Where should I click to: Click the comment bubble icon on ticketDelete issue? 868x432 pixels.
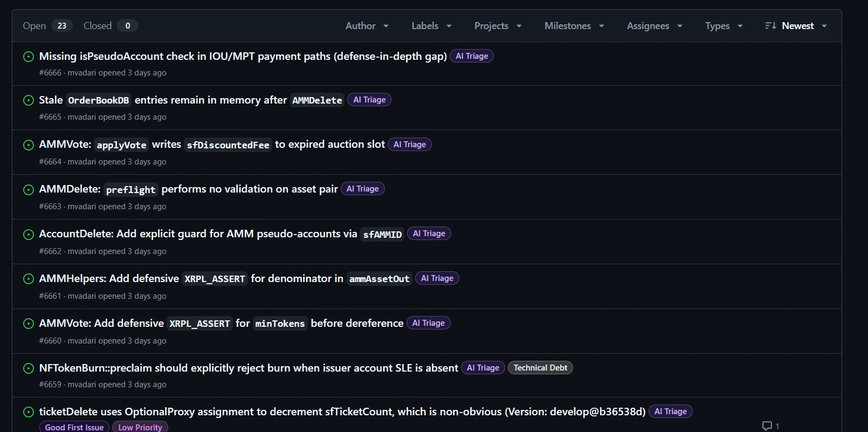tap(767, 426)
